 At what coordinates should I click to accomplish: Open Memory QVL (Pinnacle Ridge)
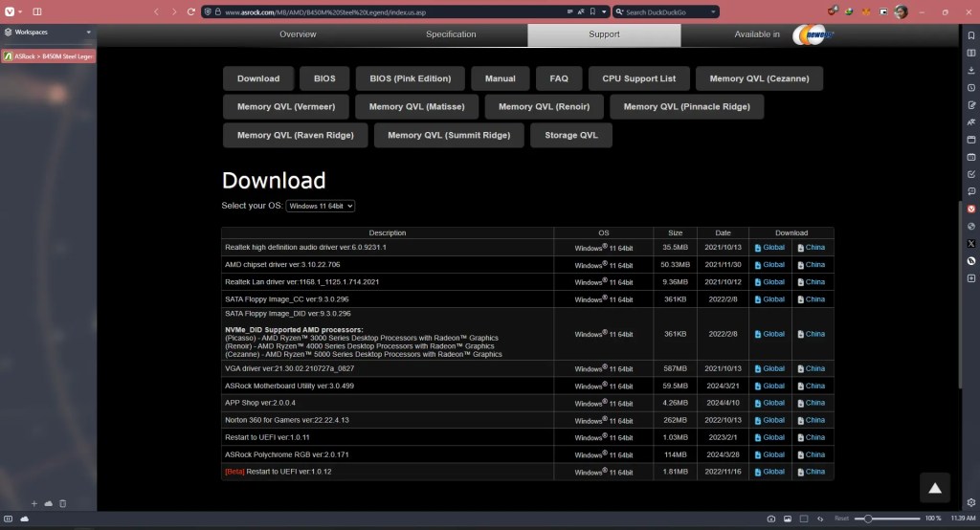686,107
